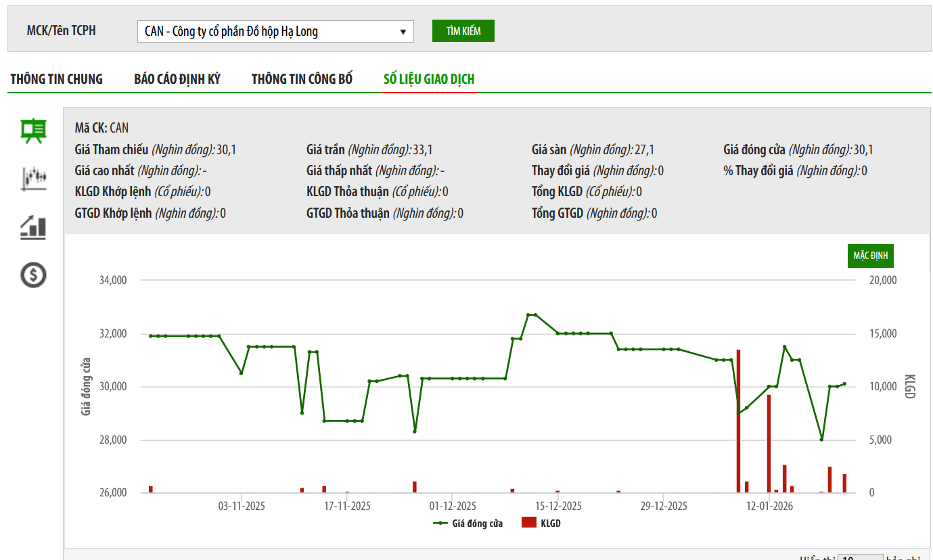Expand the company selector dropdown arrow
The height and width of the screenshot is (560, 933).
(x=403, y=32)
